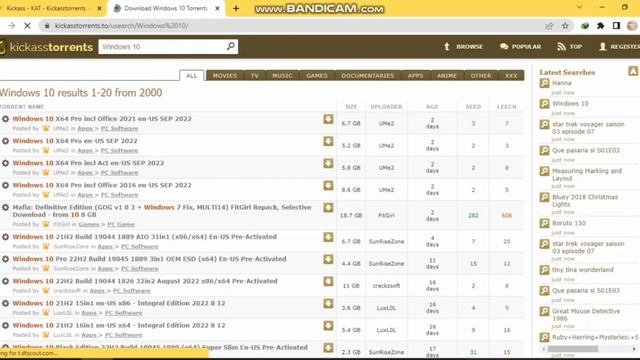The image size is (640, 360).
Task: Download icon for Windows 10 21H2 Build 19044 AIO 31in1
Action: (x=328, y=237)
